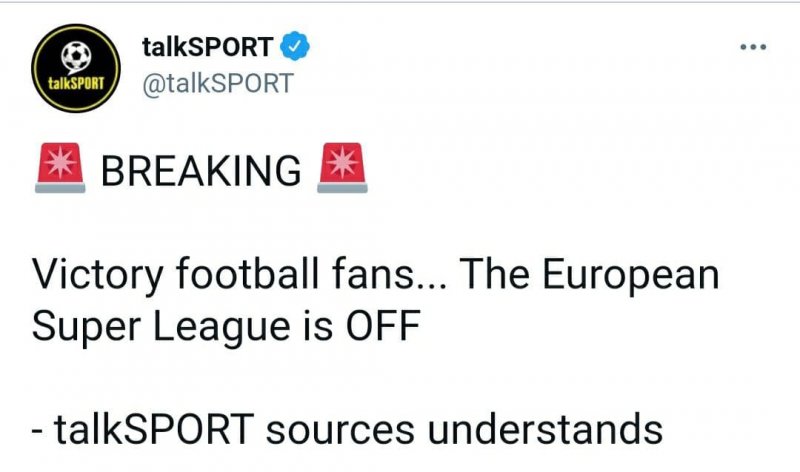Click the blue verified checkmark badge

click(x=294, y=45)
